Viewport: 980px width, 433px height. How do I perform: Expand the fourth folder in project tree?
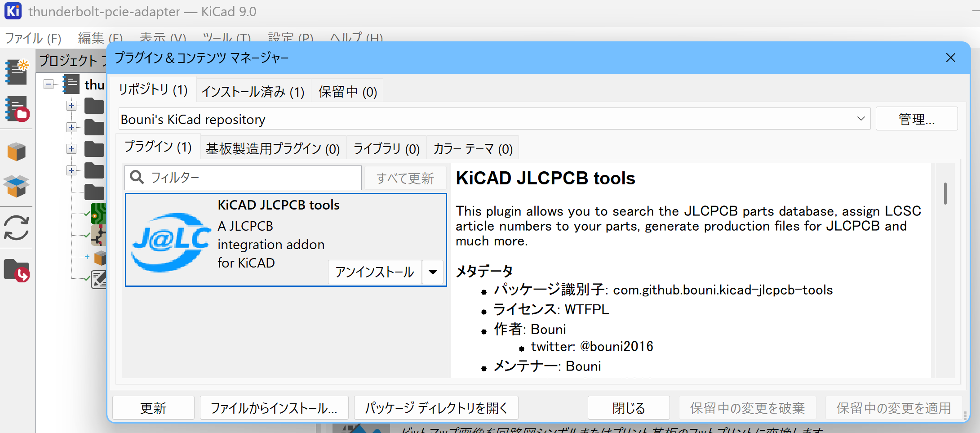coord(71,170)
